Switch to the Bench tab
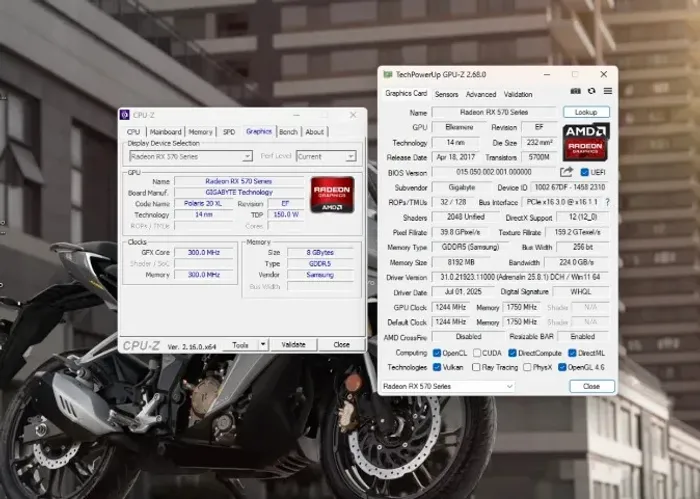Image resolution: width=700 pixels, height=499 pixels. point(288,132)
